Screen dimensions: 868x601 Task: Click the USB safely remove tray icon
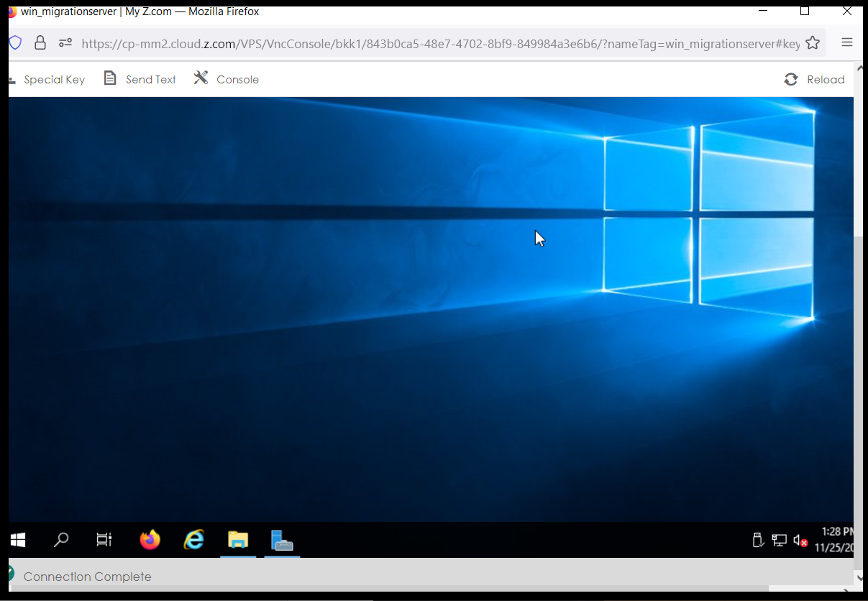(757, 540)
